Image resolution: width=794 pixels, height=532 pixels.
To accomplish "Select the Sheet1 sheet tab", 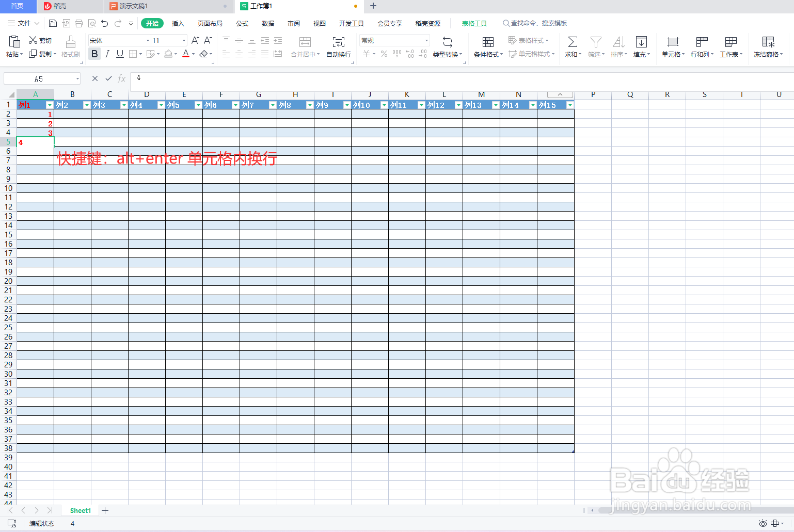I will pyautogui.click(x=81, y=510).
